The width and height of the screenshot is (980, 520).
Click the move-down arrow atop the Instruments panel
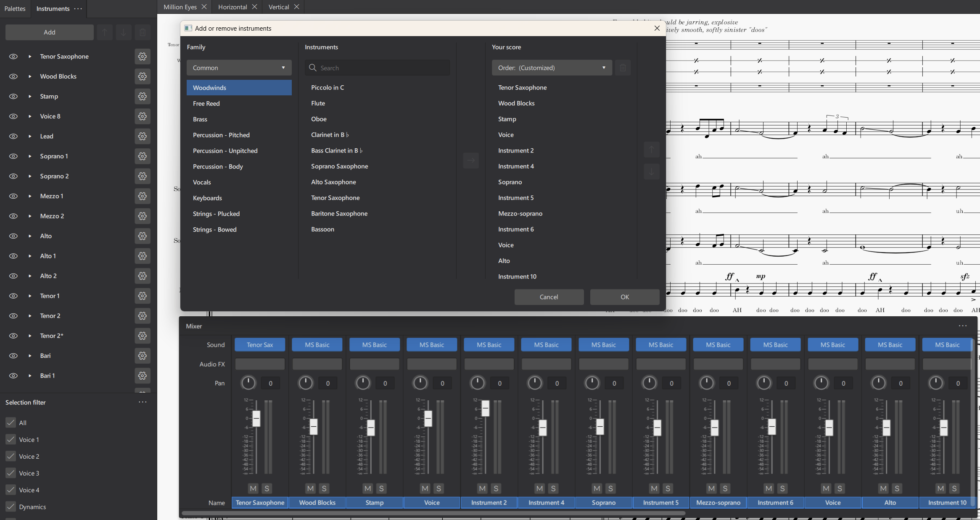123,32
